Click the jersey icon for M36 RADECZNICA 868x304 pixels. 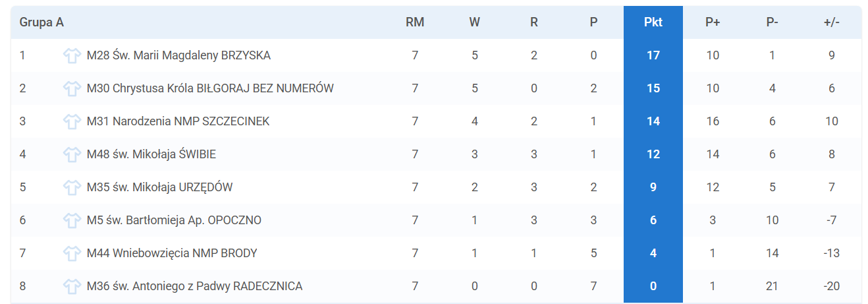pos(72,286)
